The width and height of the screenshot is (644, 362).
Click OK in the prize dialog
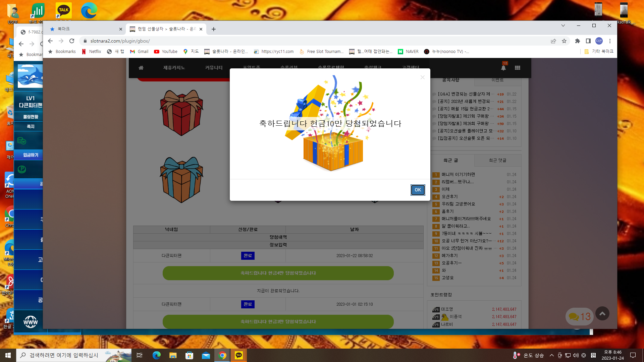click(418, 190)
